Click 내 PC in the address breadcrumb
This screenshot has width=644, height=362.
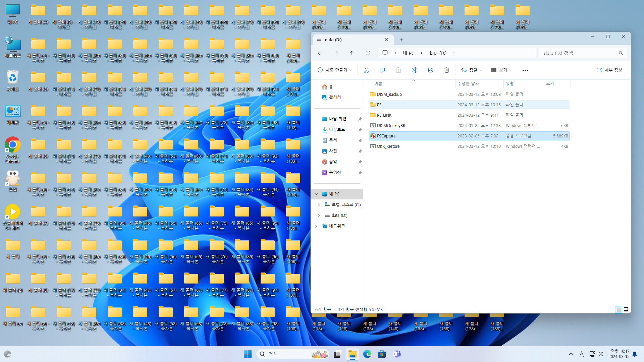tap(409, 53)
